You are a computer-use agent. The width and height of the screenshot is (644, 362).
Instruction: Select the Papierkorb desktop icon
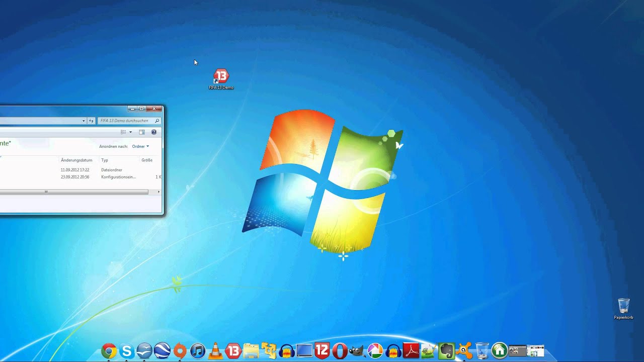(623, 309)
